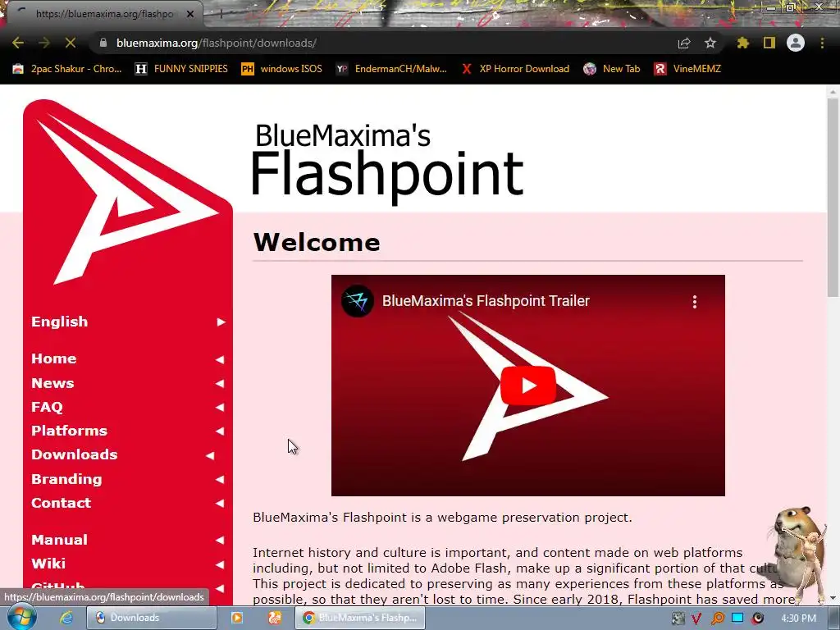Viewport: 840px width, 630px height.
Task: Go to the Home sidebar item
Action: coord(127,358)
